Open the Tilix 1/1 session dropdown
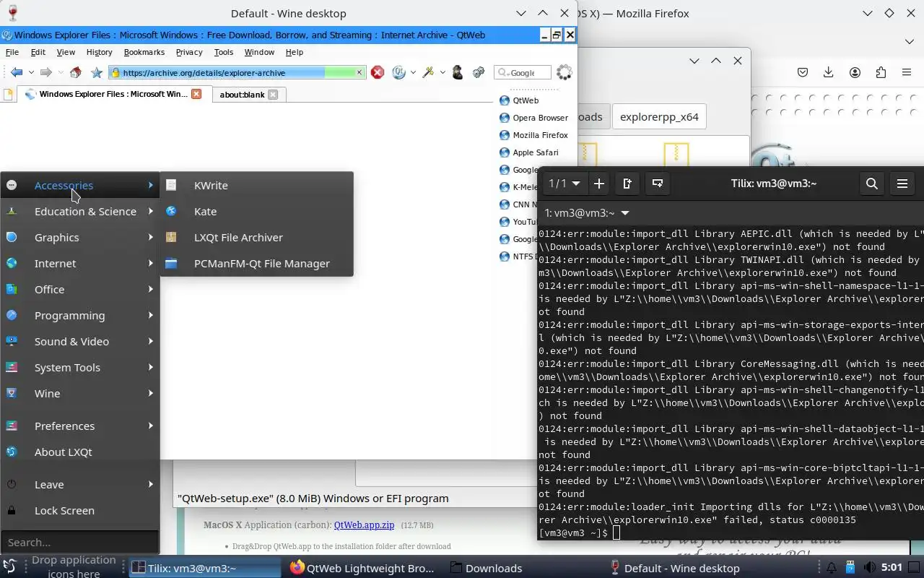Image resolution: width=924 pixels, height=578 pixels. click(x=565, y=184)
